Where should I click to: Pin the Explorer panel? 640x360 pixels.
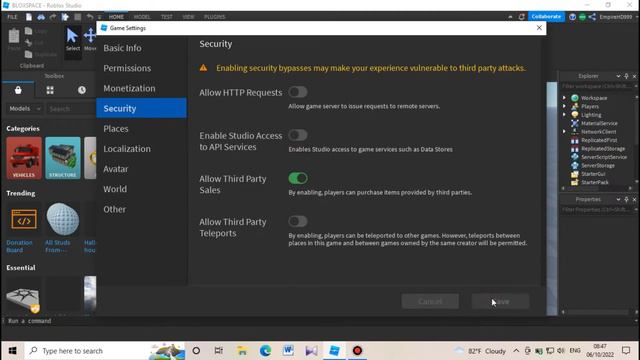(x=627, y=76)
